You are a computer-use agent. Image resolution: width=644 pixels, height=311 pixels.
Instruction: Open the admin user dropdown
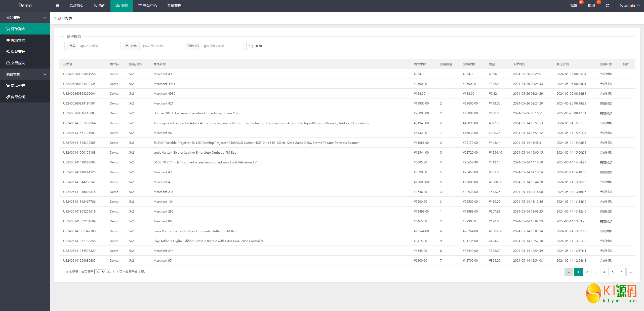630,6
